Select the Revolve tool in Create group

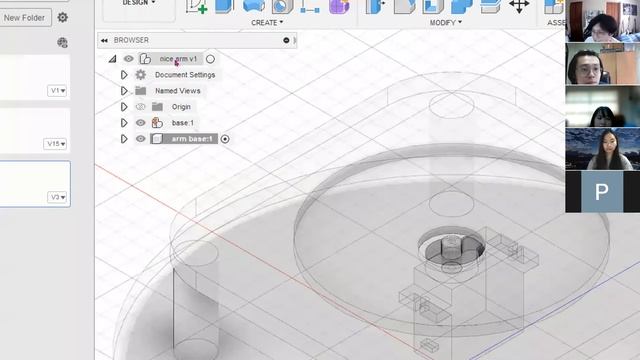click(x=253, y=6)
